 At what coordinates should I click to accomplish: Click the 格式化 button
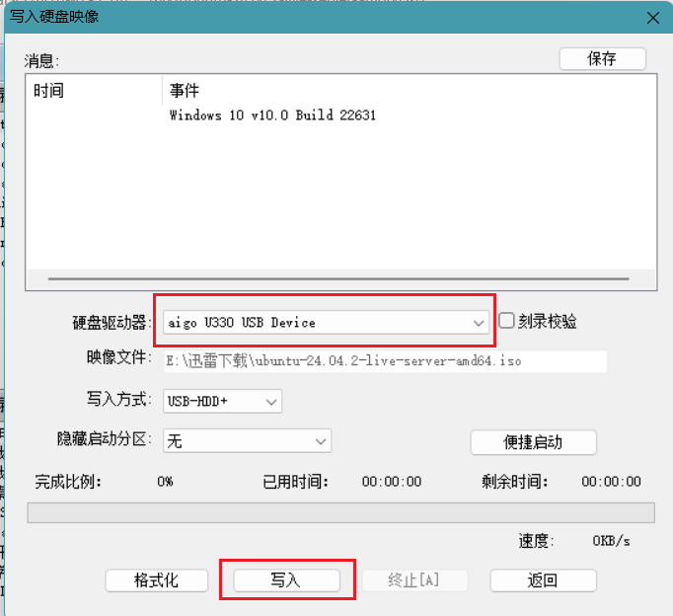(x=157, y=580)
